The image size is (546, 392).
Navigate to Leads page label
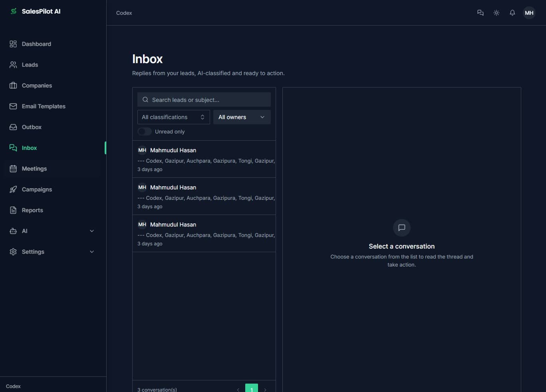[30, 65]
